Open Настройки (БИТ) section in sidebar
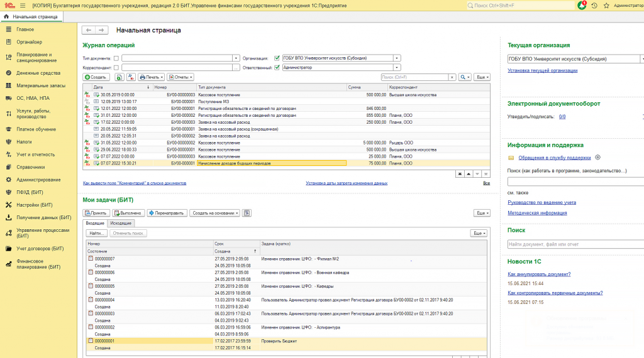Image resolution: width=644 pixels, height=358 pixels. pos(34,205)
